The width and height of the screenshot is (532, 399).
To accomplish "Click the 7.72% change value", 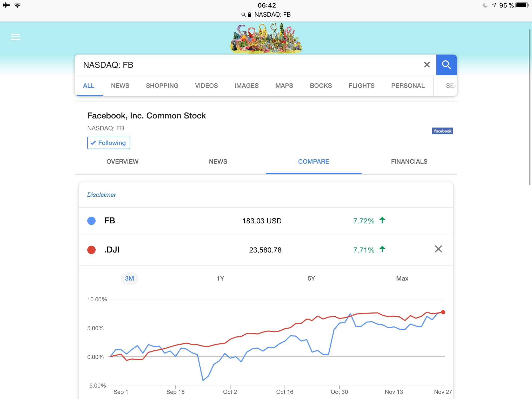I will click(364, 221).
